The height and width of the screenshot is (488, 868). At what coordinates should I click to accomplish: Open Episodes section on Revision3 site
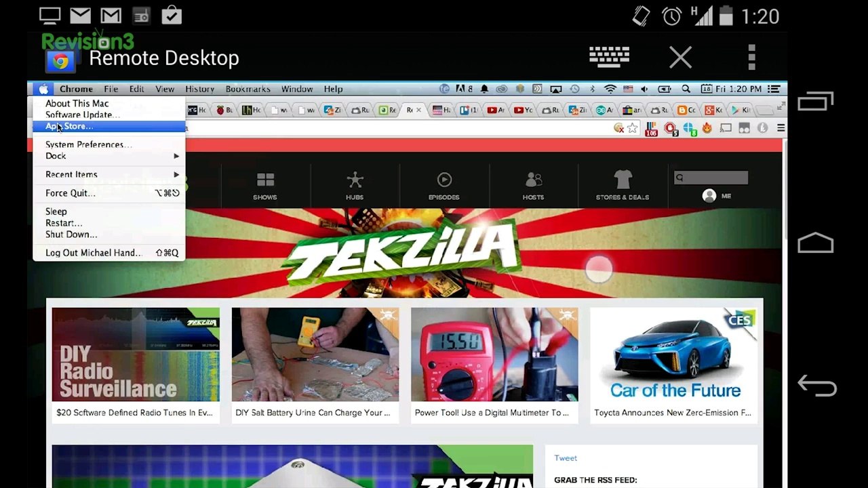tap(444, 186)
